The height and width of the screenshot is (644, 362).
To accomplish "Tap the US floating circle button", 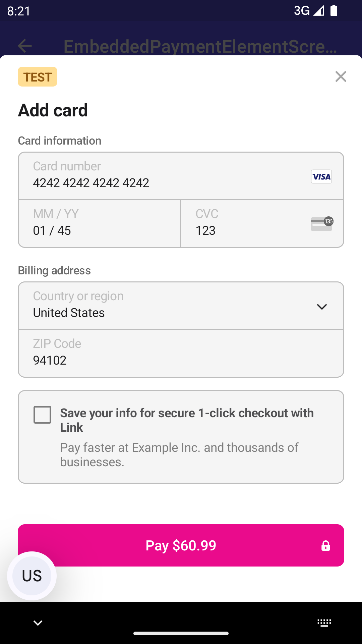I will click(x=32, y=576).
